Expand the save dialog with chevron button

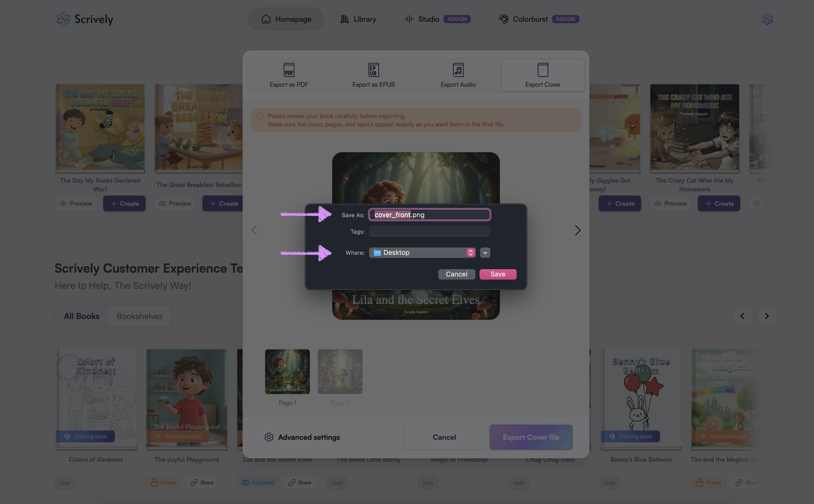pyautogui.click(x=485, y=253)
